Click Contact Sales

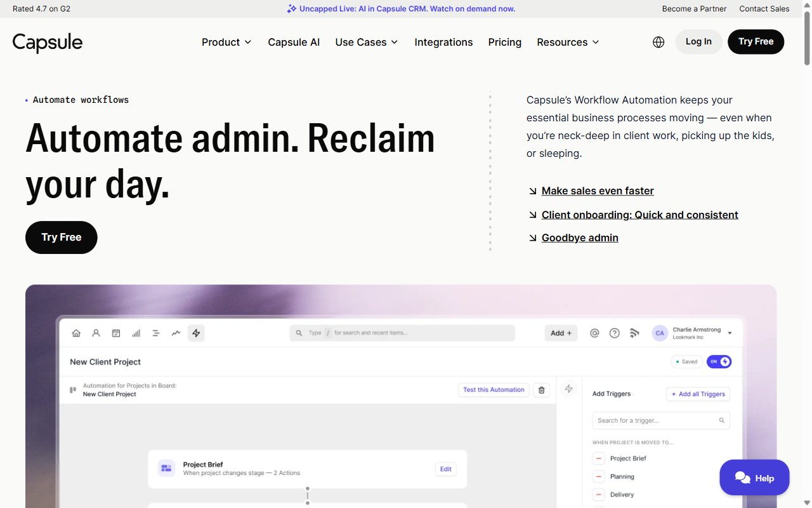[x=764, y=9]
